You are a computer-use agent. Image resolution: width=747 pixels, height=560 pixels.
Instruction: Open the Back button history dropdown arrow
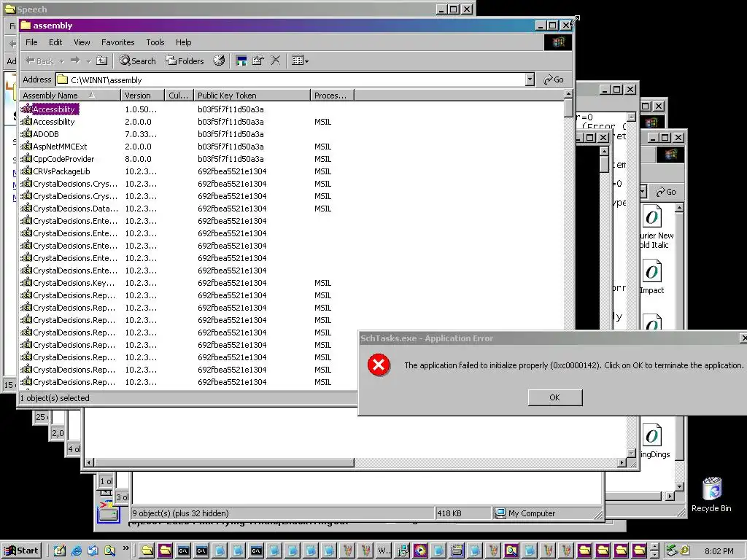pos(61,61)
